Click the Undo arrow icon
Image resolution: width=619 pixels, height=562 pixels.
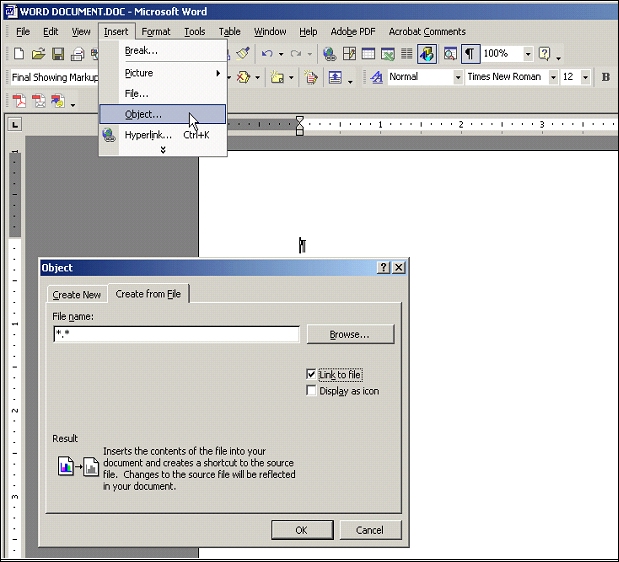tap(267, 53)
